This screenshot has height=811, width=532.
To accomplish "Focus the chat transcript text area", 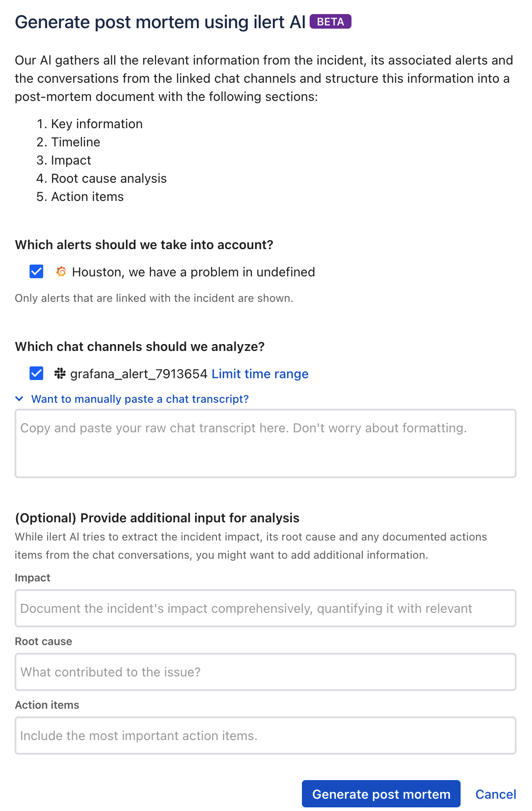I will 266,444.
